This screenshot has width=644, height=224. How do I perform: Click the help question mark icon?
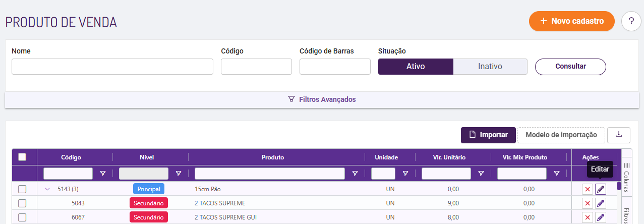(x=631, y=21)
